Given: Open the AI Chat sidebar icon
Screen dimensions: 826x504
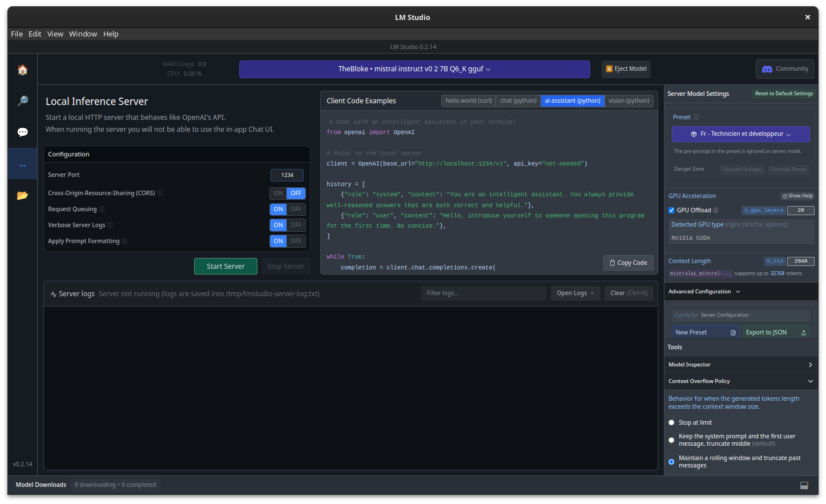Looking at the screenshot, I should (22, 132).
